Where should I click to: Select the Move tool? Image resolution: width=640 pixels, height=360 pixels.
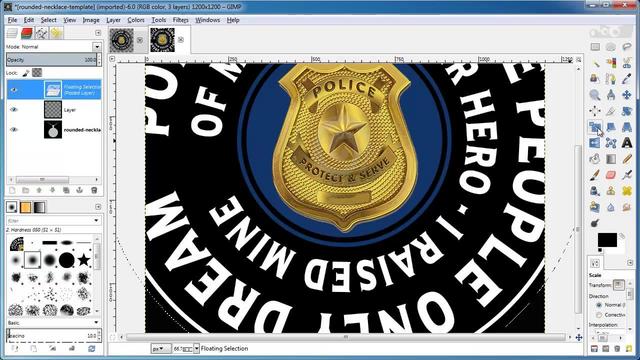(x=627, y=95)
